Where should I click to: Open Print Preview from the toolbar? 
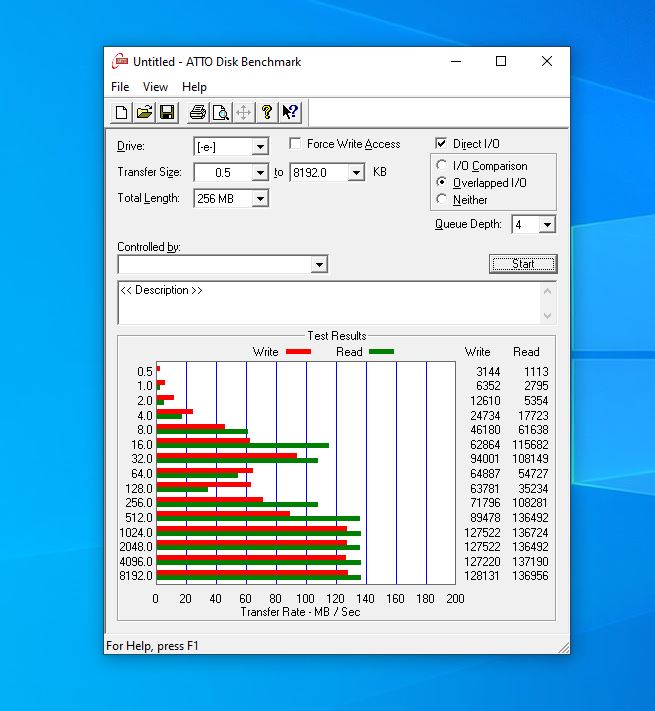pyautogui.click(x=221, y=112)
